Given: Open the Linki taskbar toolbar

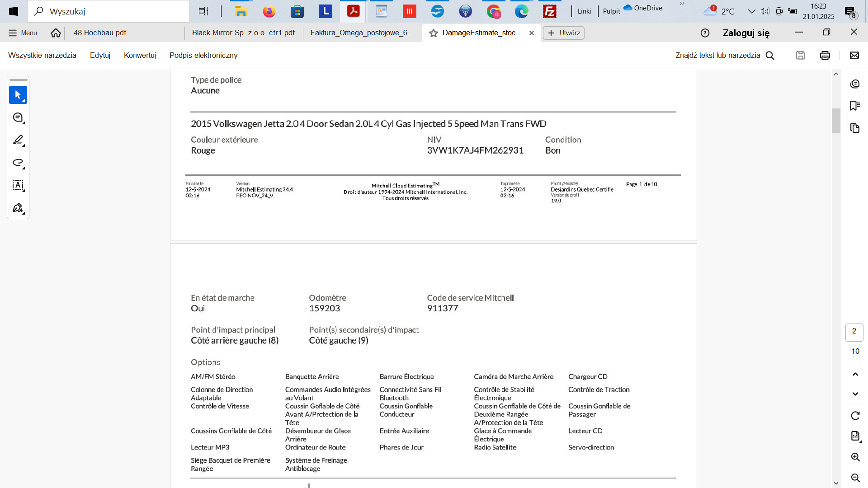Looking at the screenshot, I should tap(584, 11).
